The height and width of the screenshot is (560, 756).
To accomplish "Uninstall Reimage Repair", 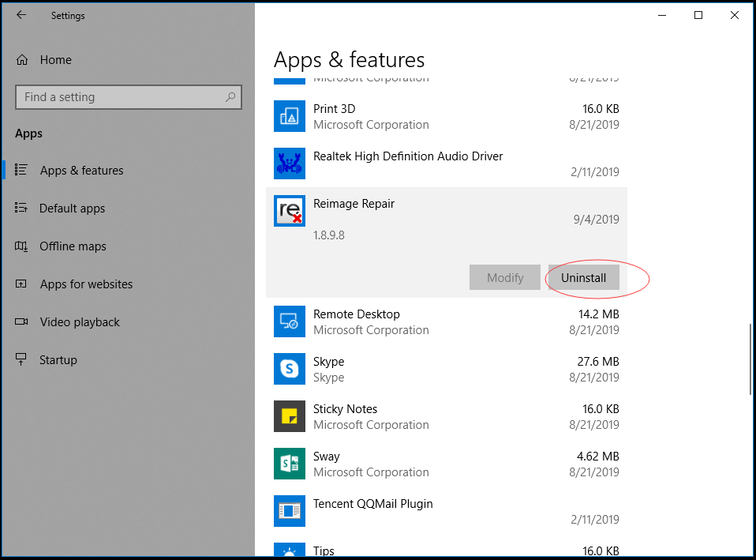I will coord(583,277).
